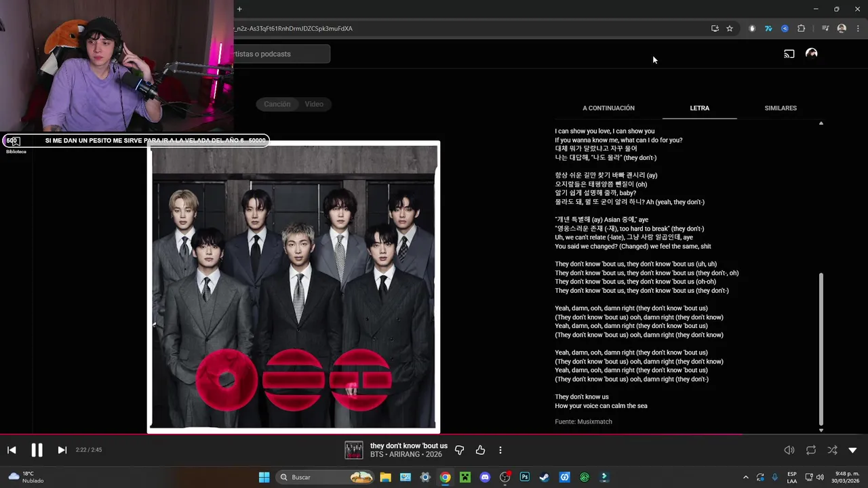
Task: Click the lyrics panel scrollbar thumb
Action: [x=821, y=348]
